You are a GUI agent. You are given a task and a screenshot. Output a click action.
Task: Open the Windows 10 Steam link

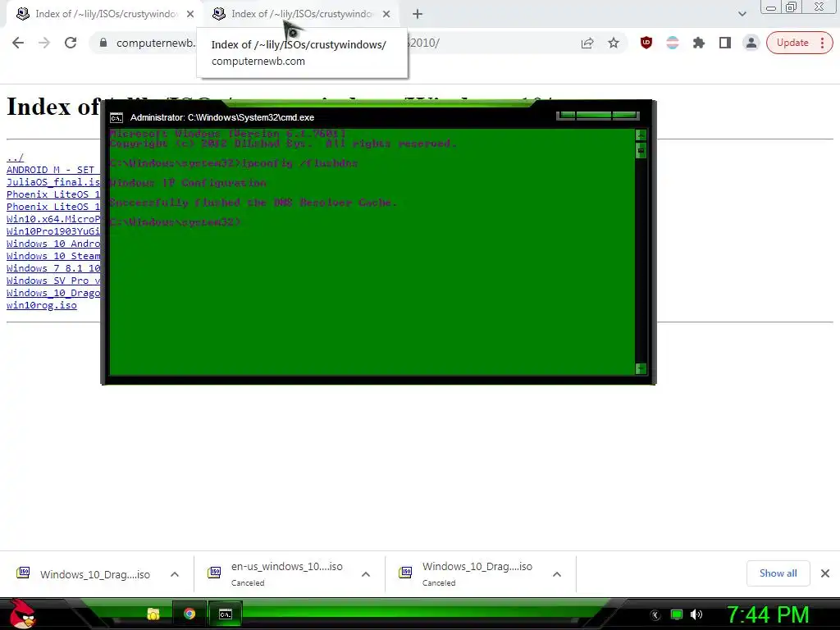point(53,256)
